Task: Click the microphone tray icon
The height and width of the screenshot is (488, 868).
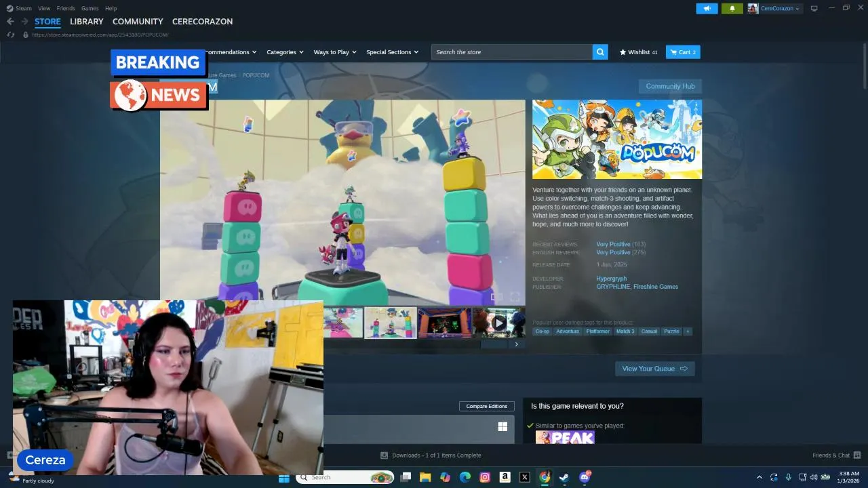Action: click(787, 477)
